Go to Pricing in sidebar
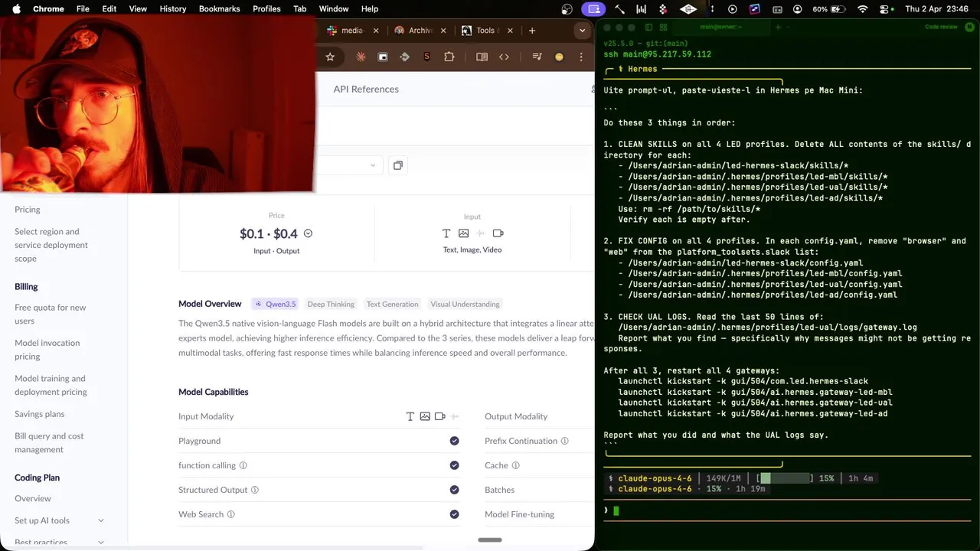This screenshot has height=551, width=980. 28,209
